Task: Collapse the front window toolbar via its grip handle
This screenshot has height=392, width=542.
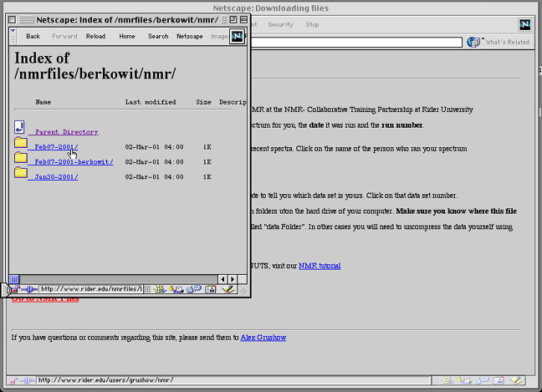Action: (13, 36)
